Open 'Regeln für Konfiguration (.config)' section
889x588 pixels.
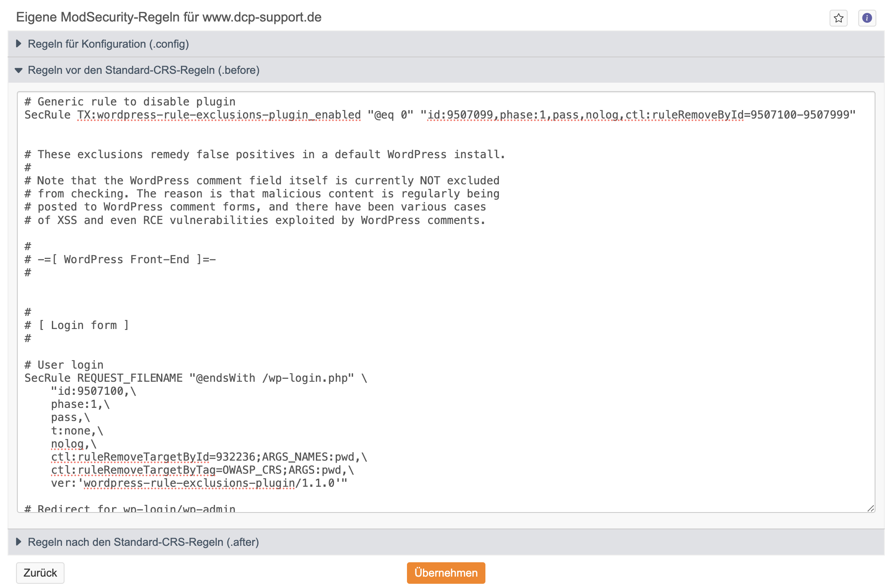point(446,44)
